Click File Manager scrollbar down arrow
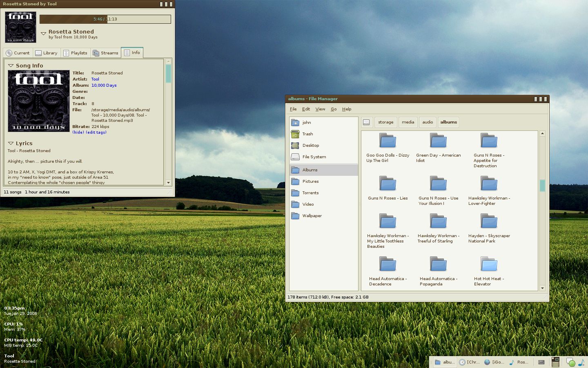 542,288
